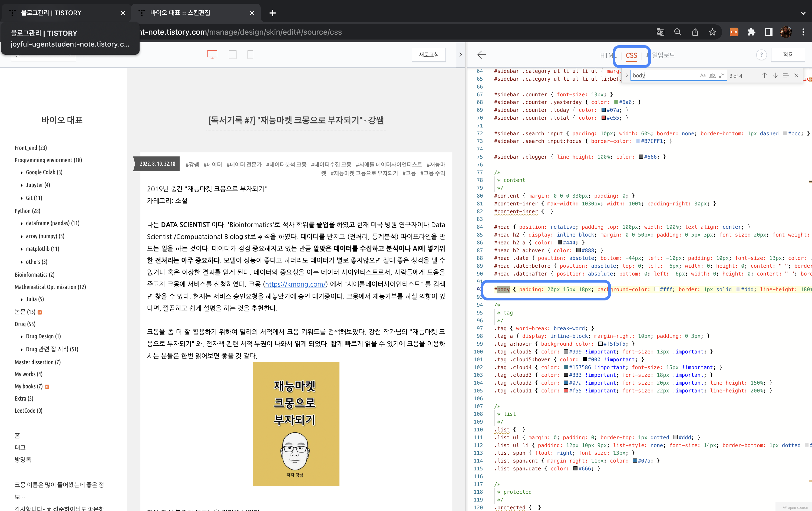Switch to the CSS tab
Screen dimensions: 812x511
click(x=631, y=55)
